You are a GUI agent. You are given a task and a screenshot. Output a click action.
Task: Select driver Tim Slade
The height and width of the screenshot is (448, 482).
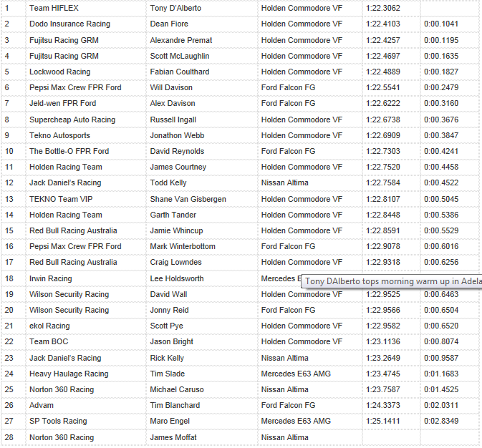click(167, 374)
